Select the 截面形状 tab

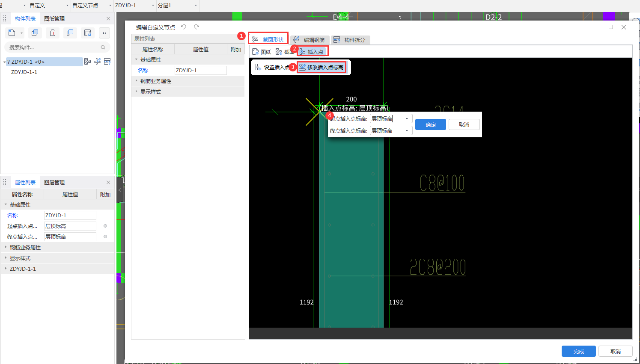[268, 39]
